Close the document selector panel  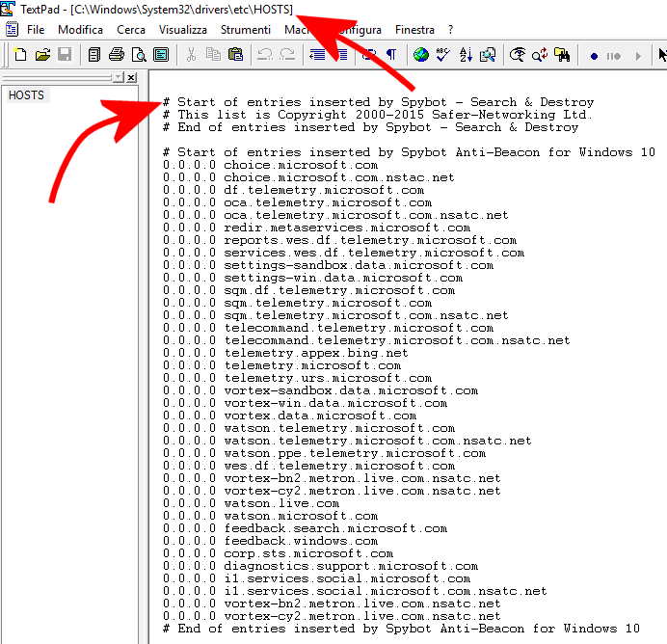131,77
